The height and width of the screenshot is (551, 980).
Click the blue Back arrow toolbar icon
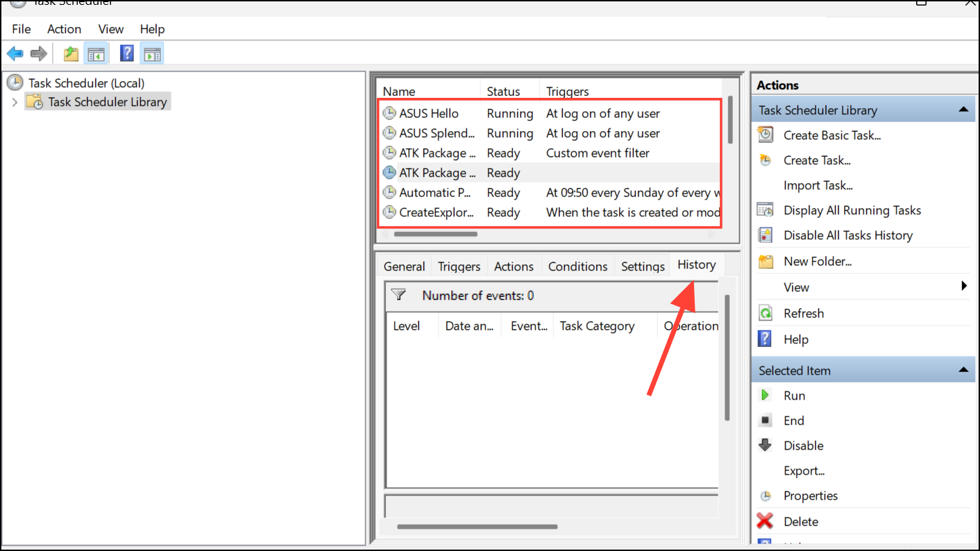(x=15, y=53)
